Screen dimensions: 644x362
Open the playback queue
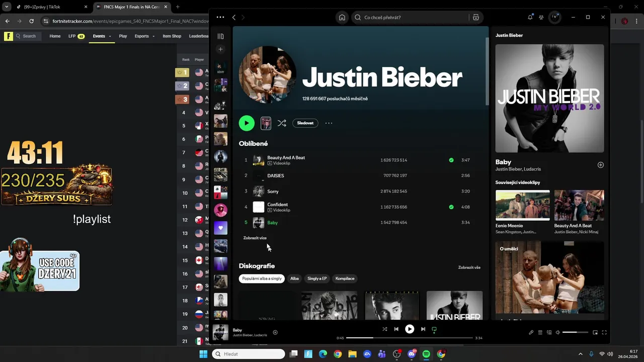click(540, 332)
